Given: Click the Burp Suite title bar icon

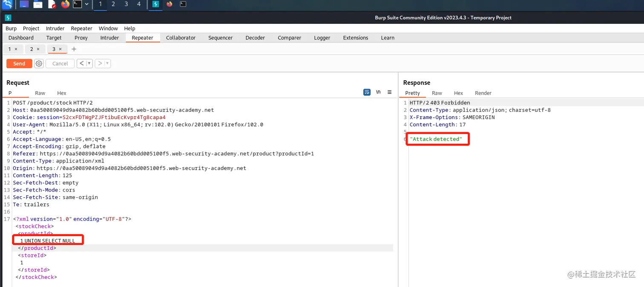Looking at the screenshot, I should point(8,17).
